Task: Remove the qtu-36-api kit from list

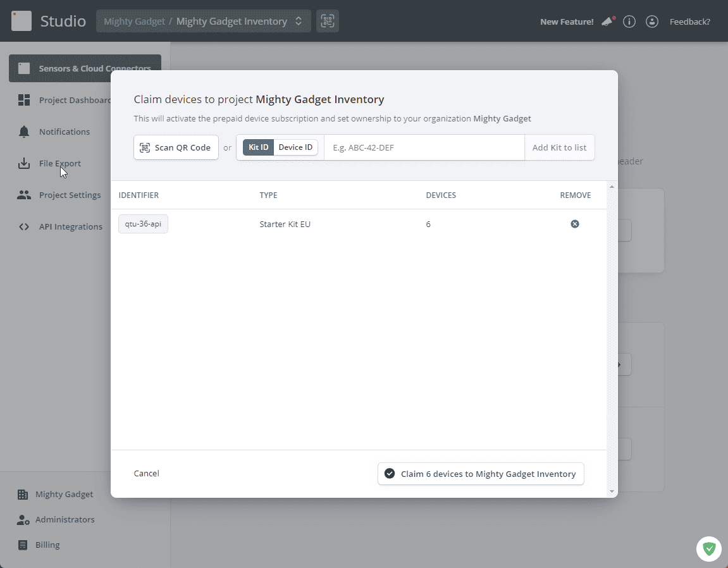Action: (x=575, y=224)
